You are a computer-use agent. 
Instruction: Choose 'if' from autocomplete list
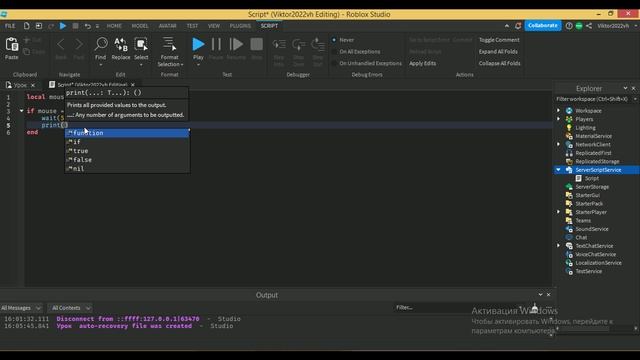[x=127, y=142]
